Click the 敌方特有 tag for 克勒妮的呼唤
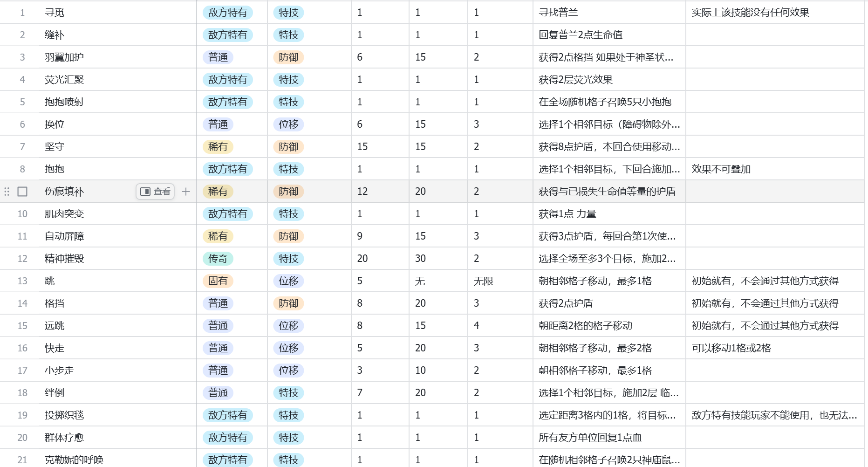868x467 pixels. [x=228, y=460]
